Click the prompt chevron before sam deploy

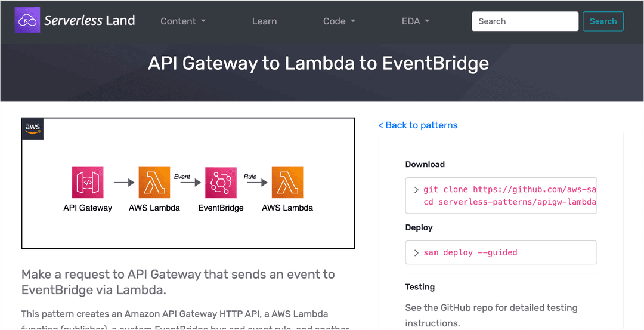[x=416, y=252]
